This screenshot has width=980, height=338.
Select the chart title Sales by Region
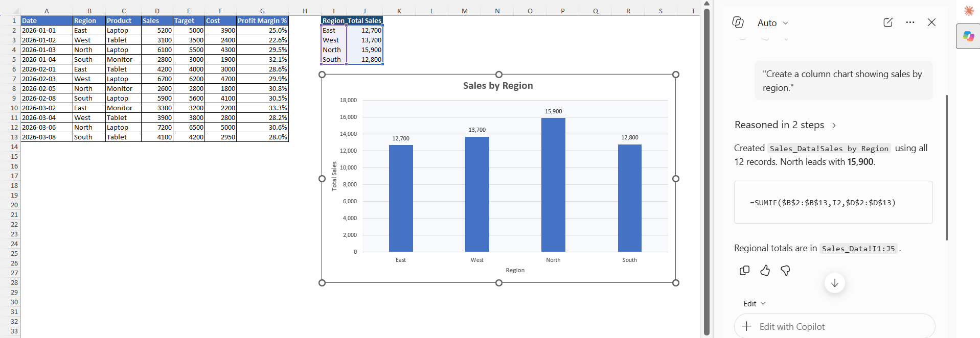pos(498,86)
